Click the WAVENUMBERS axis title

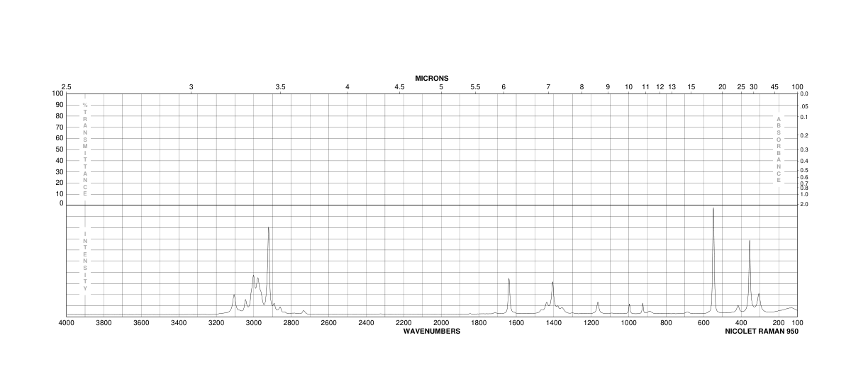click(x=432, y=331)
